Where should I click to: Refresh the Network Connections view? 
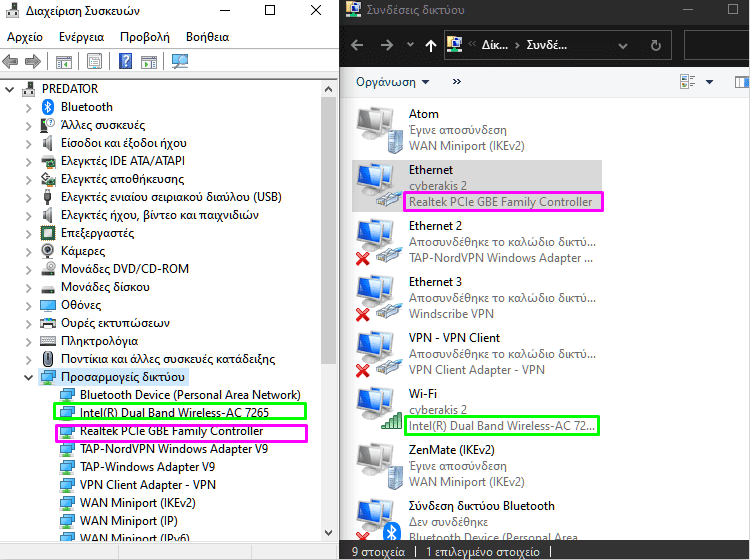pyautogui.click(x=656, y=45)
